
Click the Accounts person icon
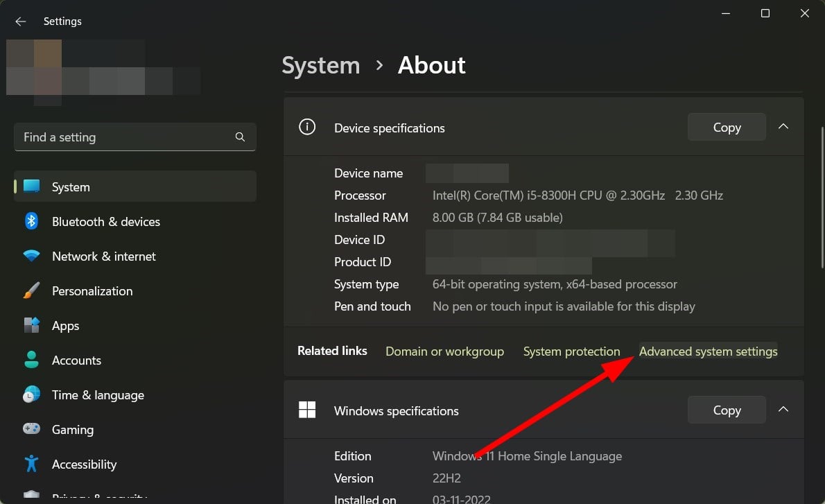point(32,360)
